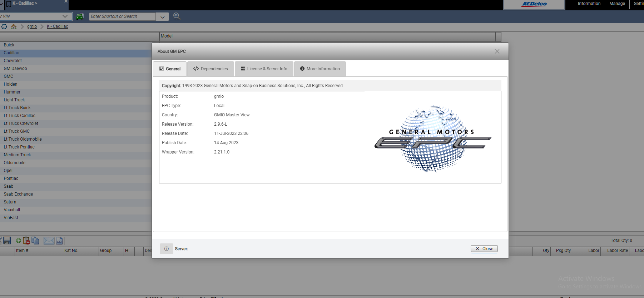This screenshot has height=298, width=644.
Task: Open the Information menu
Action: (589, 4)
